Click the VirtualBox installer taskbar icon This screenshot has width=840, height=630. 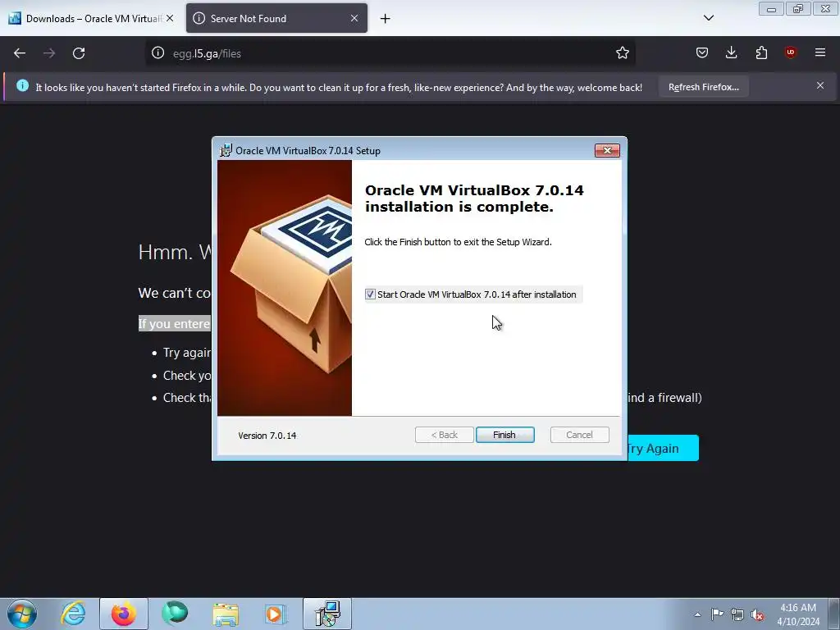click(327, 614)
